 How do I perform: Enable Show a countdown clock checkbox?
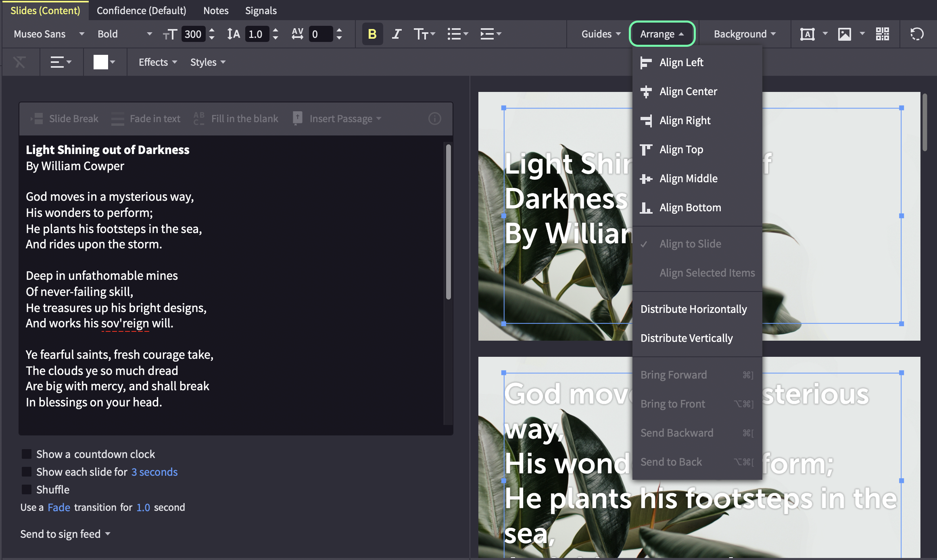click(27, 454)
